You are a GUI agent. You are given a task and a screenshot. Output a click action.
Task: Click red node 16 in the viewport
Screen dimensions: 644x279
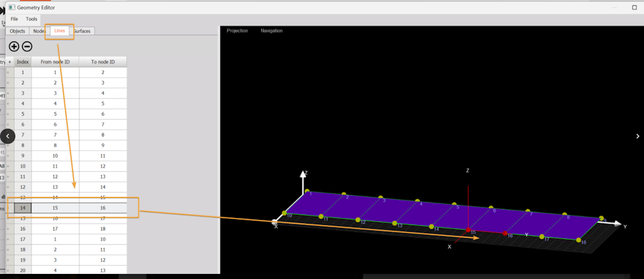pyautogui.click(x=505, y=233)
